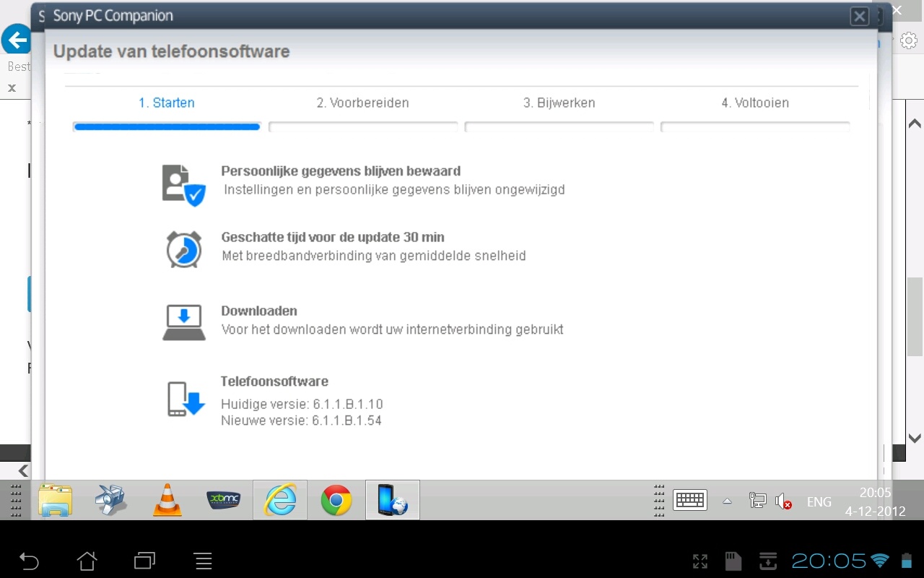Switch to Internet Explorer in taskbar
This screenshot has height=578, width=924.
(280, 499)
